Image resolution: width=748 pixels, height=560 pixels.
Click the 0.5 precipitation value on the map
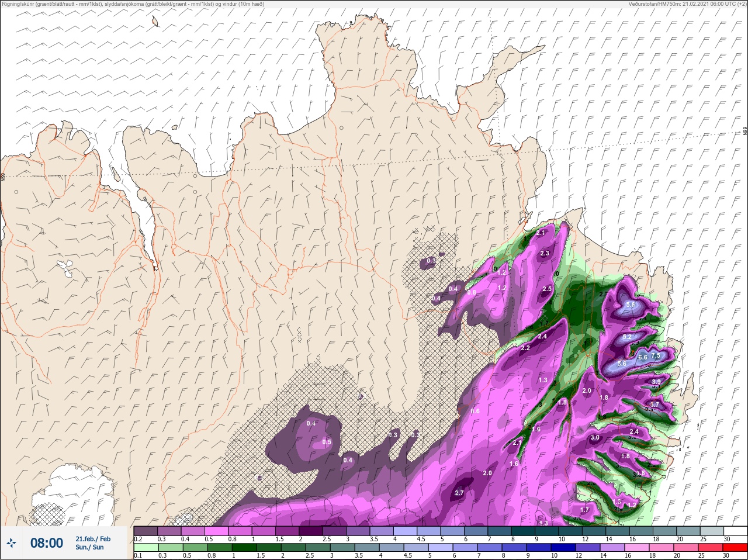[x=327, y=442]
